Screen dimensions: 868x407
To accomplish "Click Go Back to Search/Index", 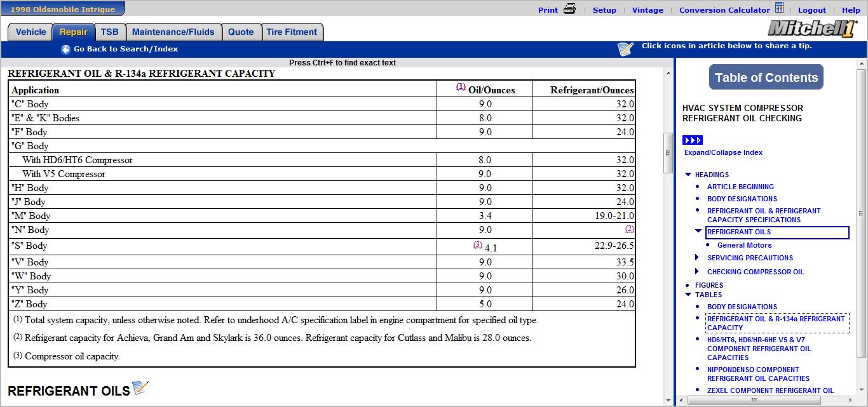I will click(x=126, y=49).
